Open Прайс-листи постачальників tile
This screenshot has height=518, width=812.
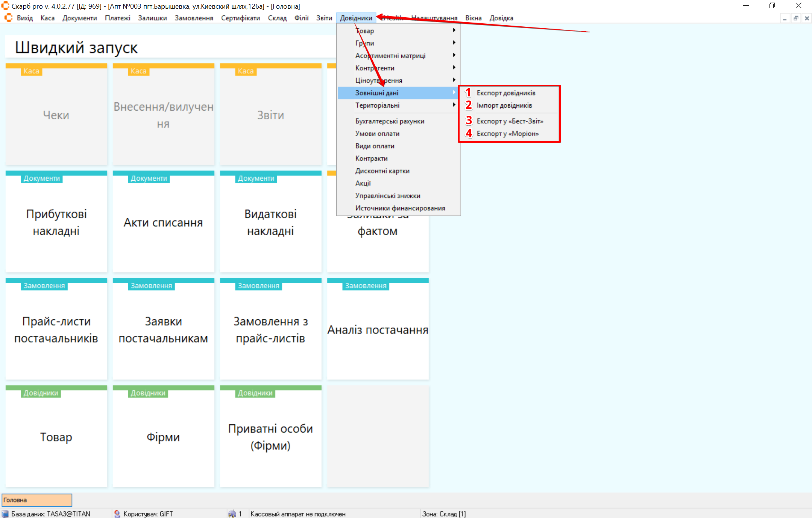point(56,329)
